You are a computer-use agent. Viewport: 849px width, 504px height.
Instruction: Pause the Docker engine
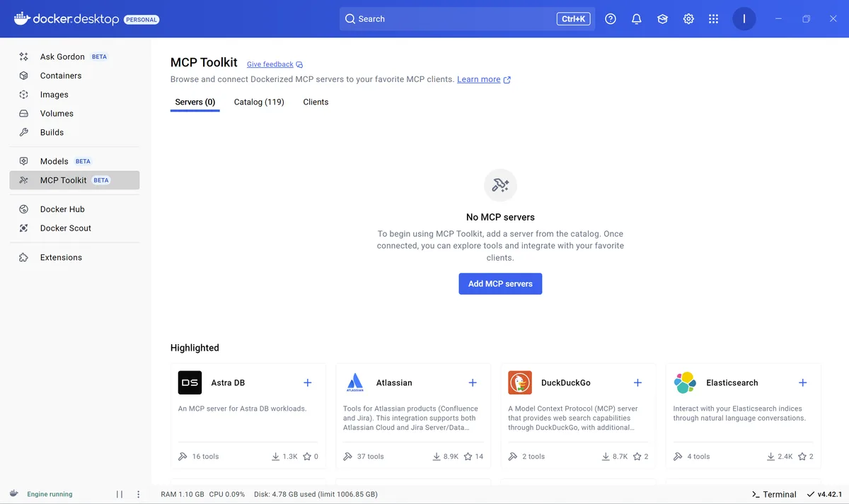[x=120, y=494]
